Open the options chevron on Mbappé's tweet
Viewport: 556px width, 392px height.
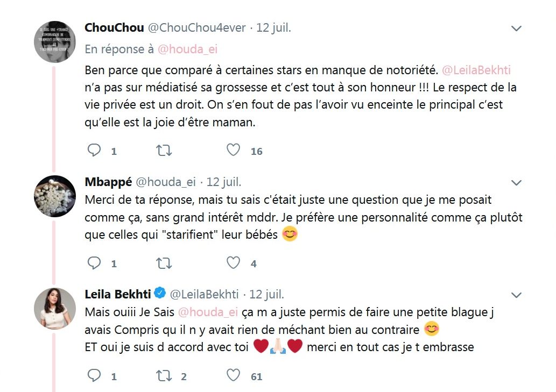click(x=516, y=183)
